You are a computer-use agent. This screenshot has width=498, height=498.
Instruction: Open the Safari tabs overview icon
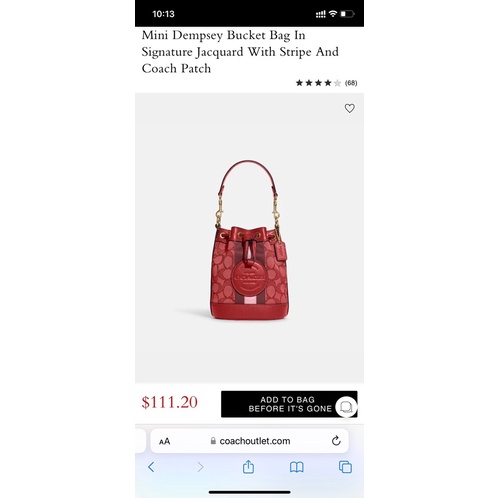coord(345,467)
